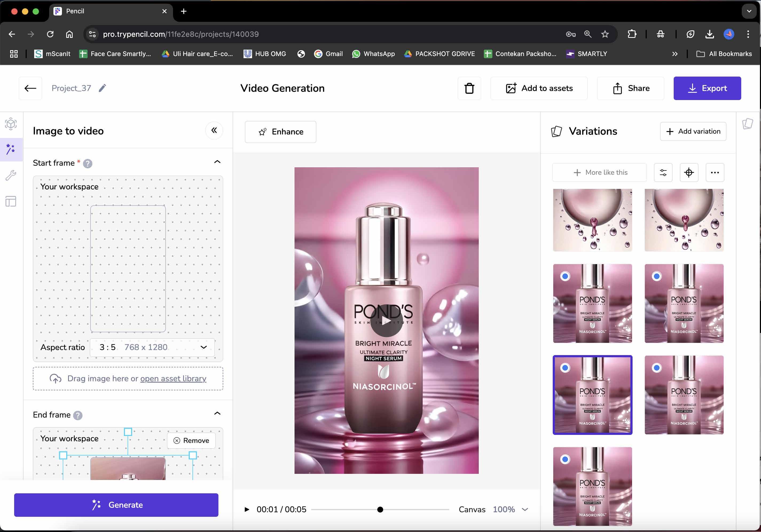Select the radio button on the bottom variation thumbnail
The image size is (761, 532).
coord(565,459)
